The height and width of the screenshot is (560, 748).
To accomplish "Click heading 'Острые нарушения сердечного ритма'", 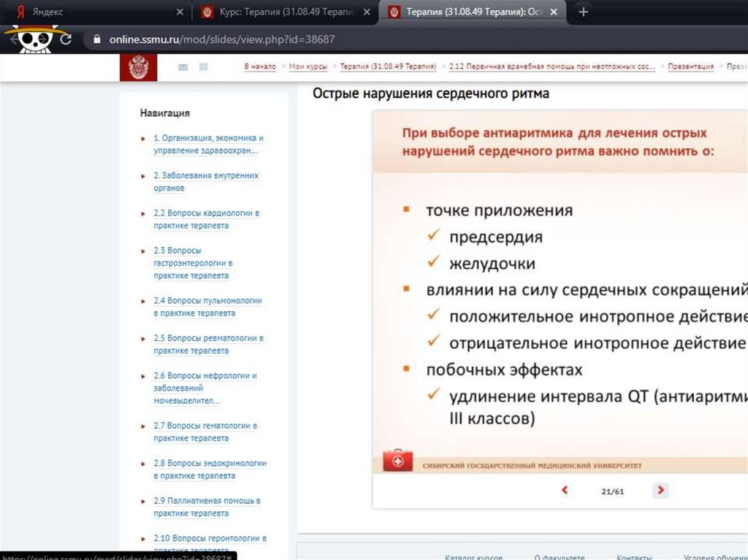I will click(431, 93).
